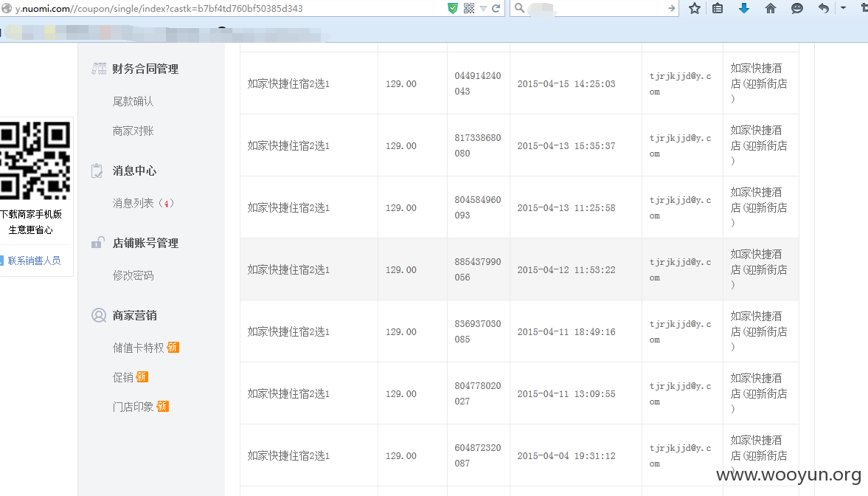Image resolution: width=868 pixels, height=496 pixels.
Task: Open 消息列表 (4) messages
Action: point(143,204)
